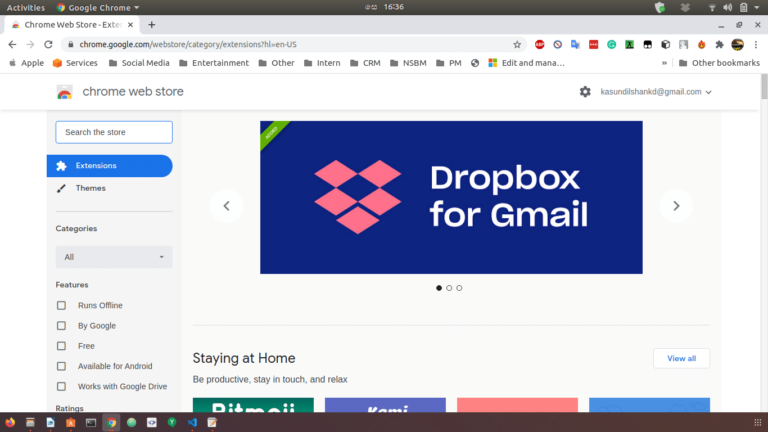Open the Extensions puzzle piece menu
768x432 pixels.
click(x=719, y=45)
